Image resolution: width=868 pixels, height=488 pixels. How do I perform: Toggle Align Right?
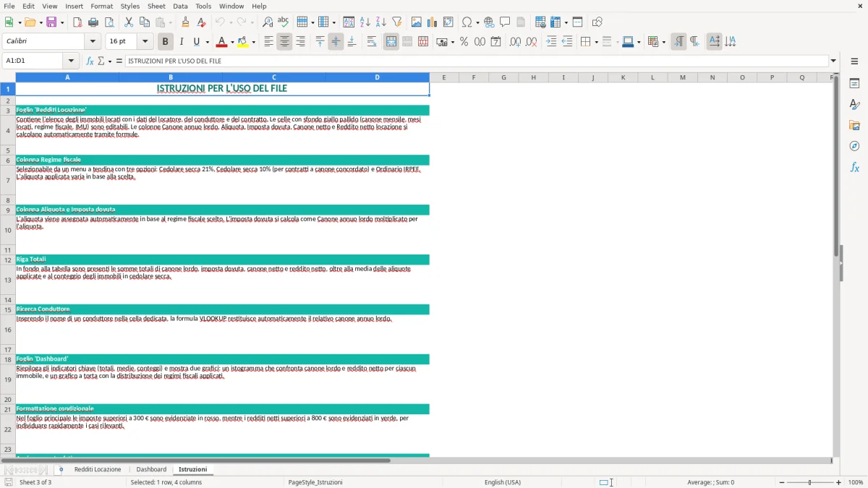pyautogui.click(x=300, y=42)
